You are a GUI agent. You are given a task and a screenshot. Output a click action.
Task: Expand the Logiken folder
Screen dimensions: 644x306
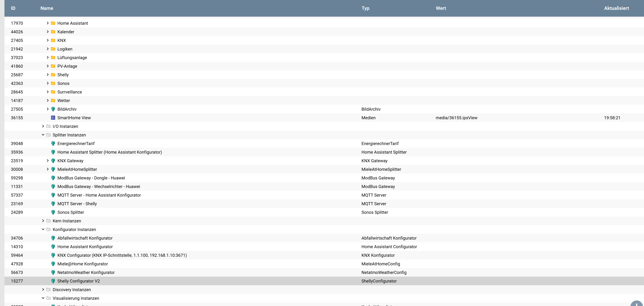coord(48,49)
